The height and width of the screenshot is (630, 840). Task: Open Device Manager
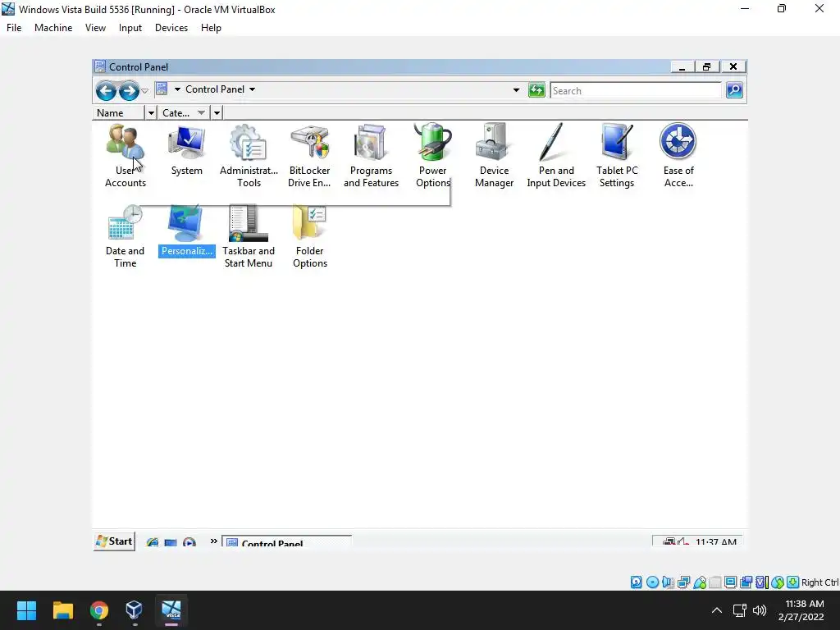point(494,155)
